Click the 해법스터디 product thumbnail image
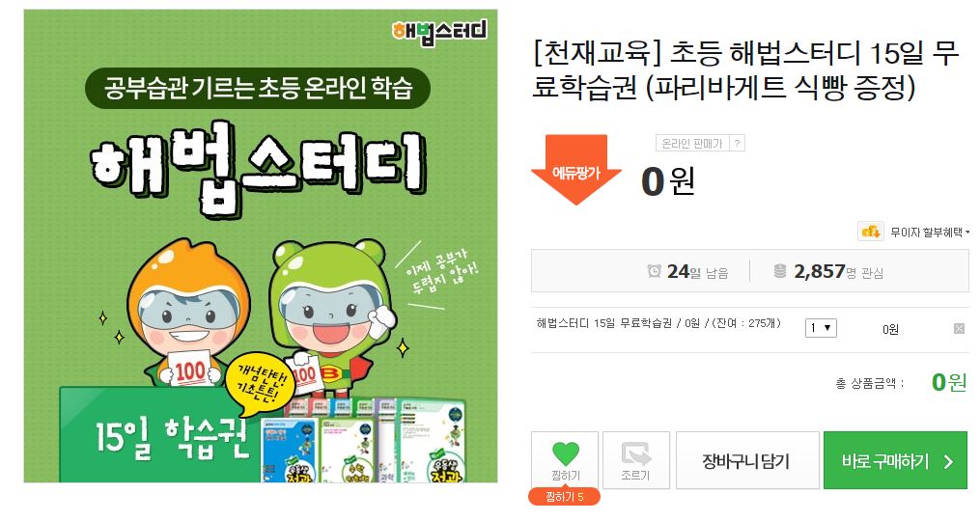Screen dimensions: 980x521 [x=261, y=246]
